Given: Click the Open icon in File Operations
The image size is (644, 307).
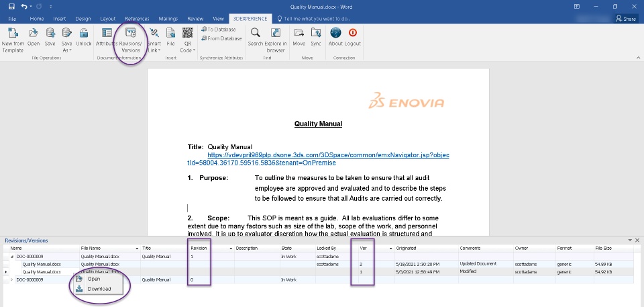Looking at the screenshot, I should click(34, 33).
